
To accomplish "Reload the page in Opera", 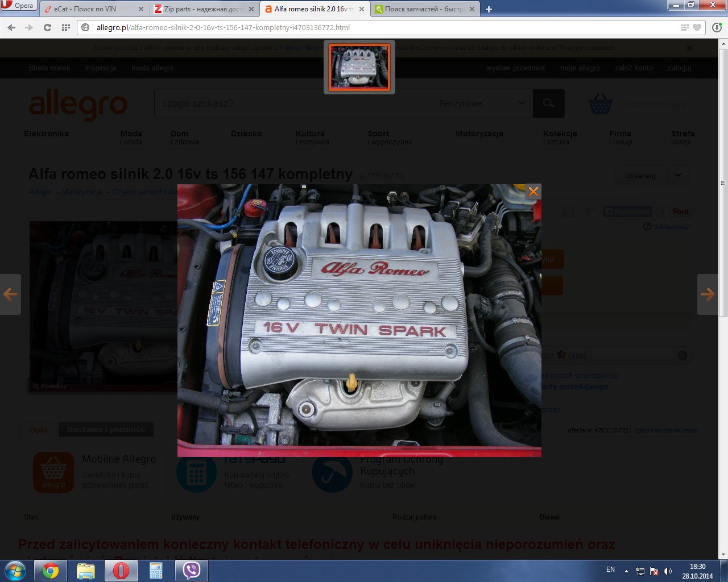I will pos(48,27).
